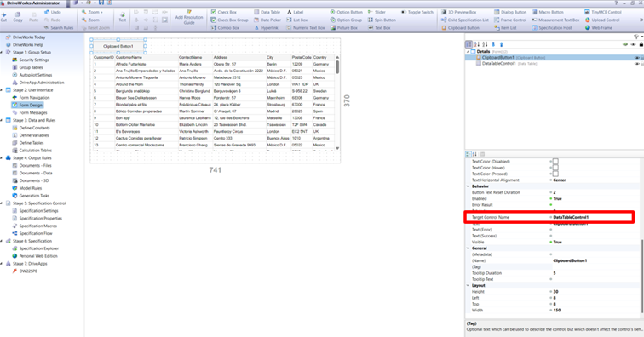Image resolution: width=644 pixels, height=337 pixels.
Task: Collapse the Layout property group
Action: coord(468,285)
